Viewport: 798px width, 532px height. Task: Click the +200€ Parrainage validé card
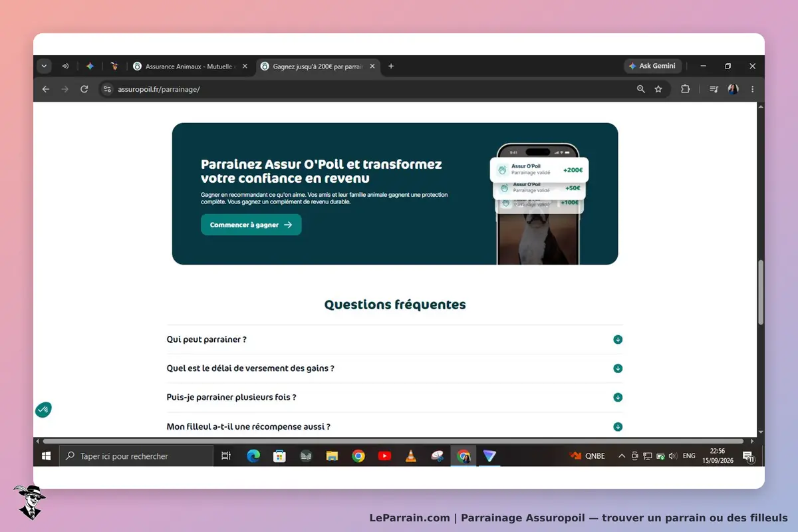[x=540, y=170]
